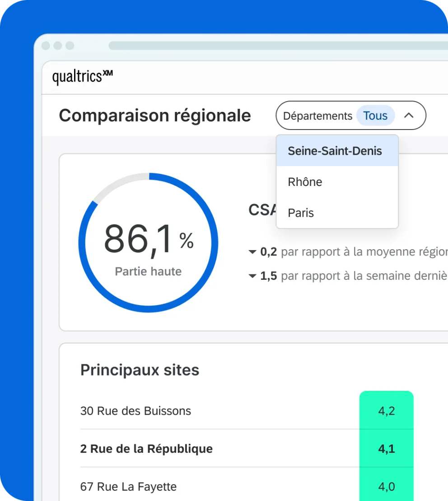This screenshot has width=448, height=501.
Task: Click the 4,2 score cell
Action: point(386,411)
